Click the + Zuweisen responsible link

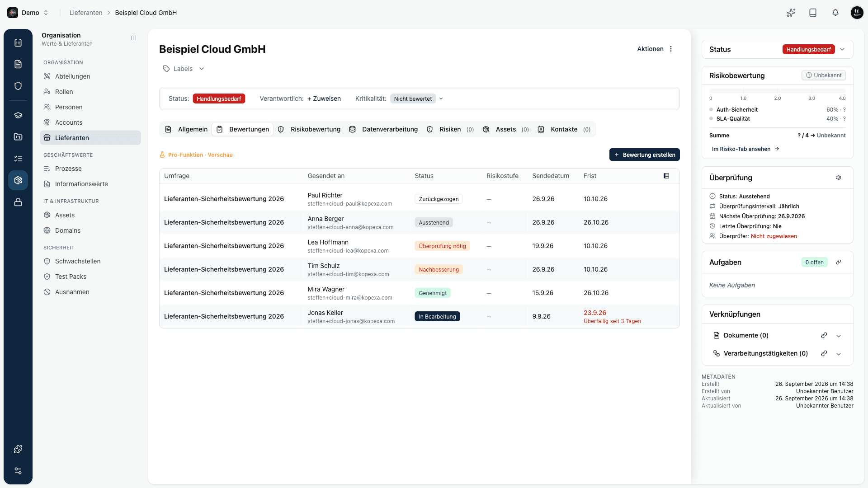(324, 99)
